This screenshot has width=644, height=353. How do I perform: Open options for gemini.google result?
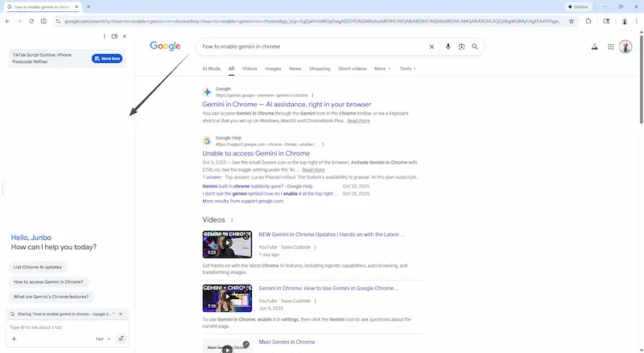[312, 95]
